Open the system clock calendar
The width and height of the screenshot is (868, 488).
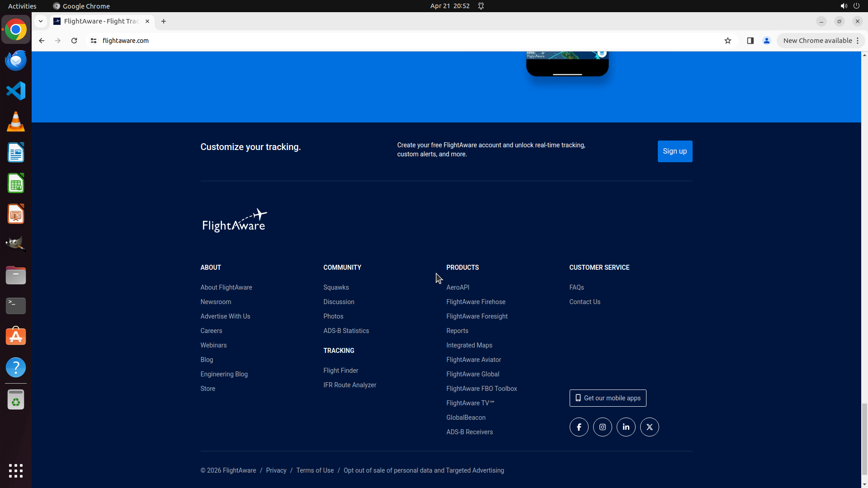[x=449, y=6]
